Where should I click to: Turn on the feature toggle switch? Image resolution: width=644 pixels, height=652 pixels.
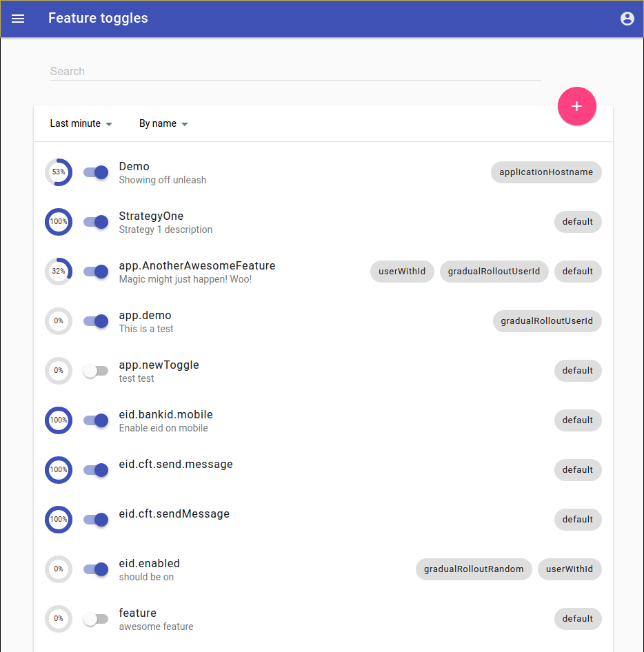[96, 619]
